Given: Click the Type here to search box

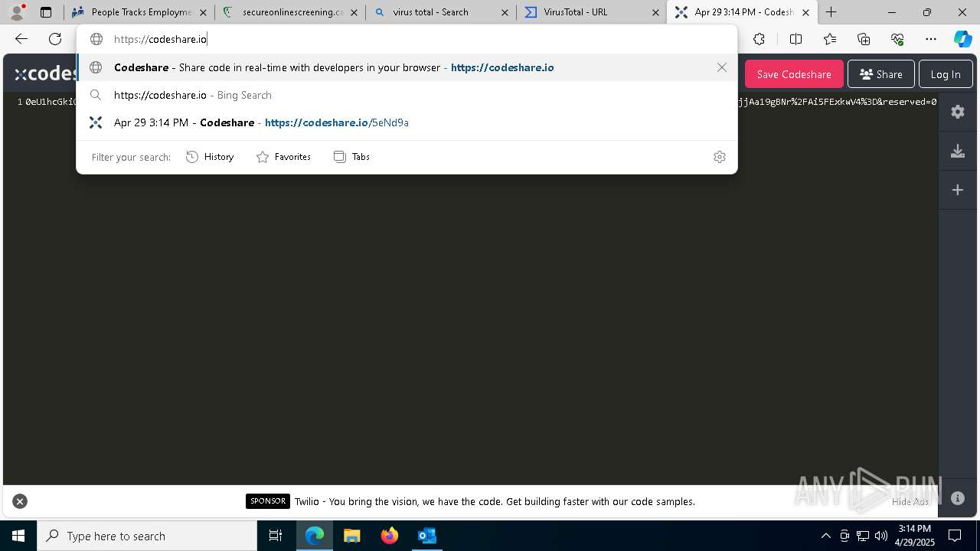Looking at the screenshot, I should (147, 536).
